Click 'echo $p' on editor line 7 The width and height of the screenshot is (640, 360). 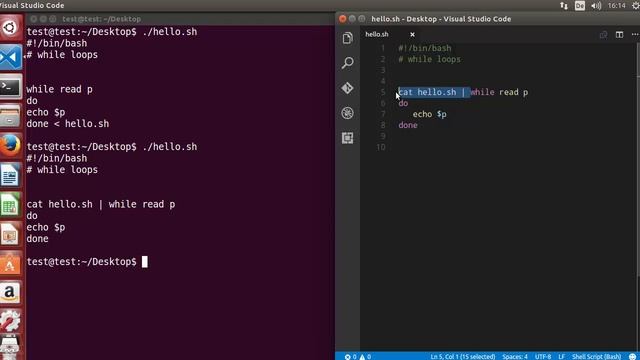click(x=429, y=114)
